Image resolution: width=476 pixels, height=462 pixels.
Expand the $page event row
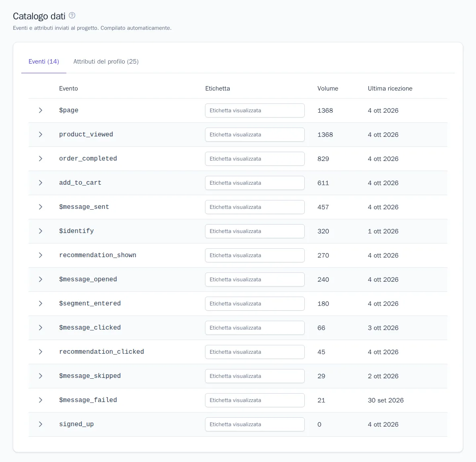point(40,110)
